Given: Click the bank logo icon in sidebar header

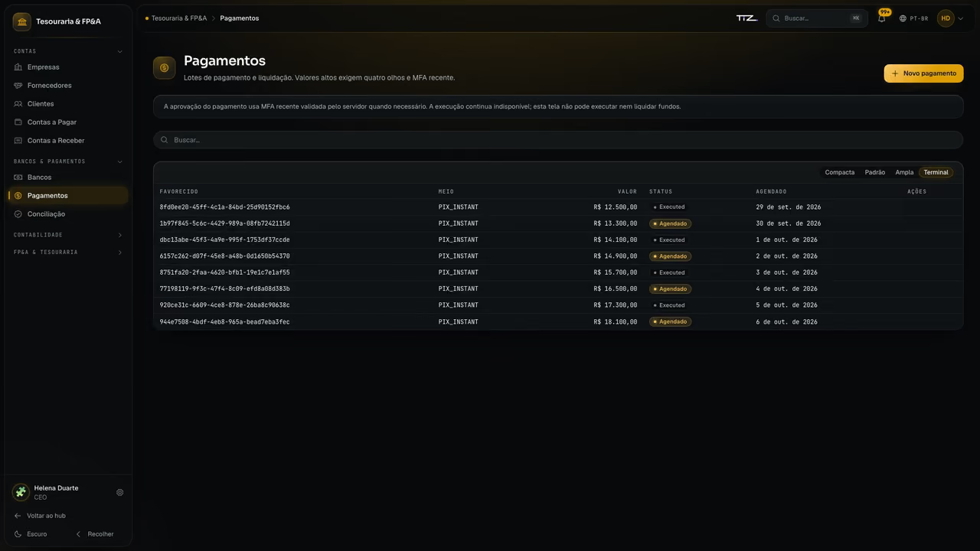Looking at the screenshot, I should coord(21,21).
